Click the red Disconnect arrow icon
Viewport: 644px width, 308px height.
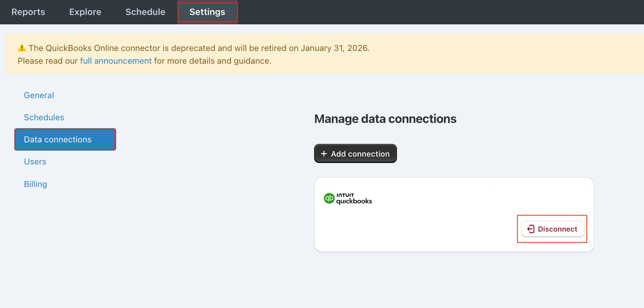[531, 229]
